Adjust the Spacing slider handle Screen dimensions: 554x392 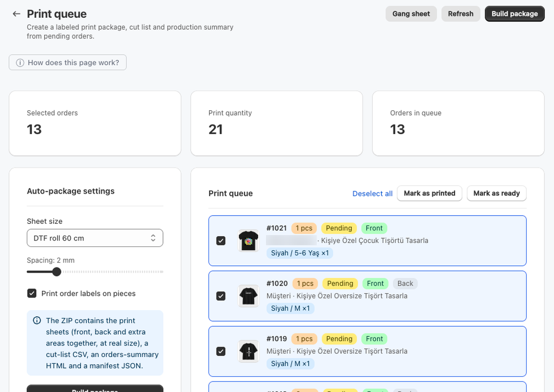[57, 272]
